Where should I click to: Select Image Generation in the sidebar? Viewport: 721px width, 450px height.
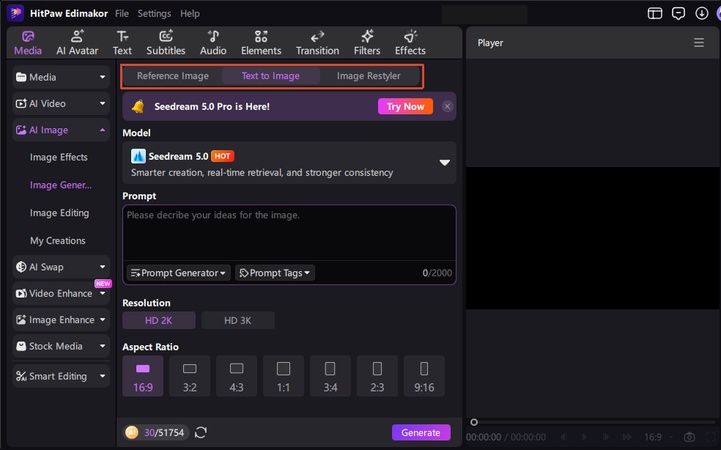click(x=61, y=185)
